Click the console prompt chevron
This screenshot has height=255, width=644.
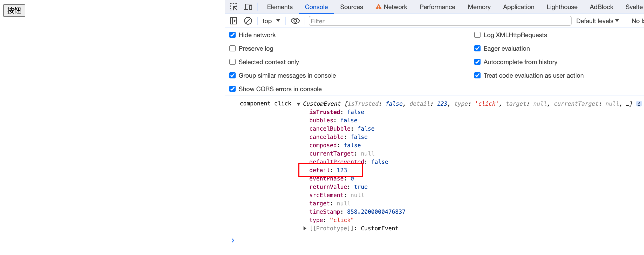pyautogui.click(x=233, y=240)
